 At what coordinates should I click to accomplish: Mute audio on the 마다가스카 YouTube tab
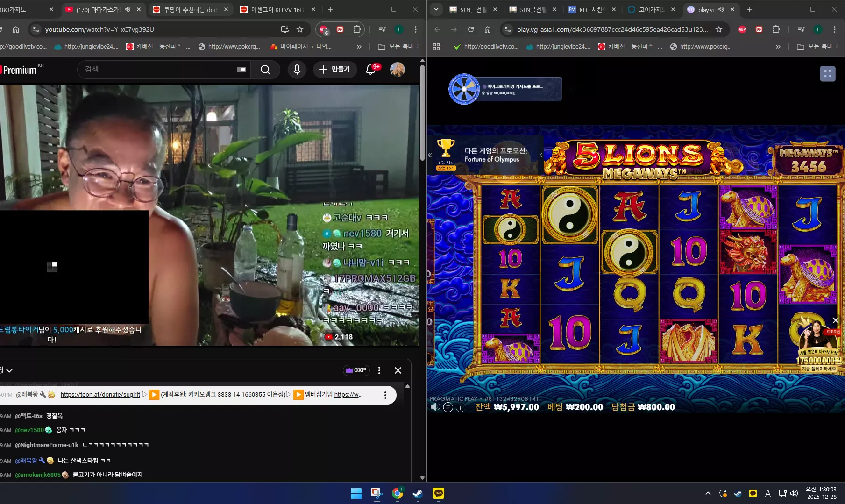click(128, 9)
